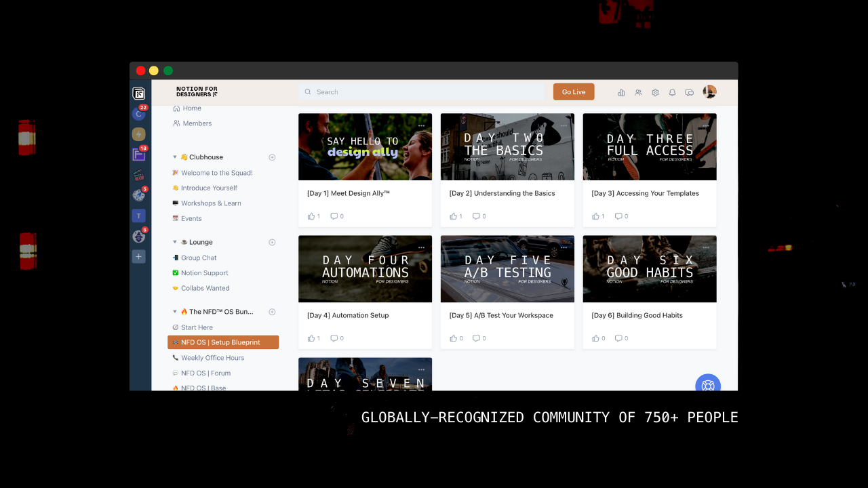Switch to the T community icon
The width and height of the screenshot is (868, 488).
click(x=139, y=216)
